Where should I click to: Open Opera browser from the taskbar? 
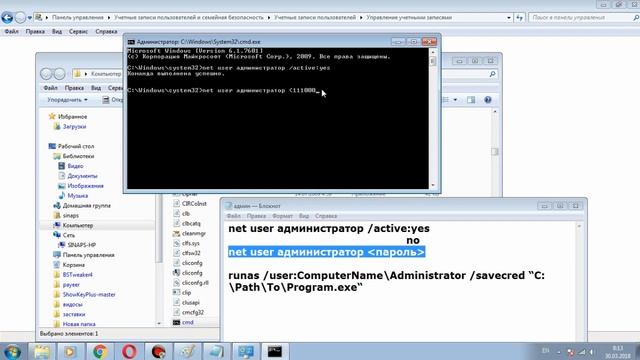coord(129,351)
